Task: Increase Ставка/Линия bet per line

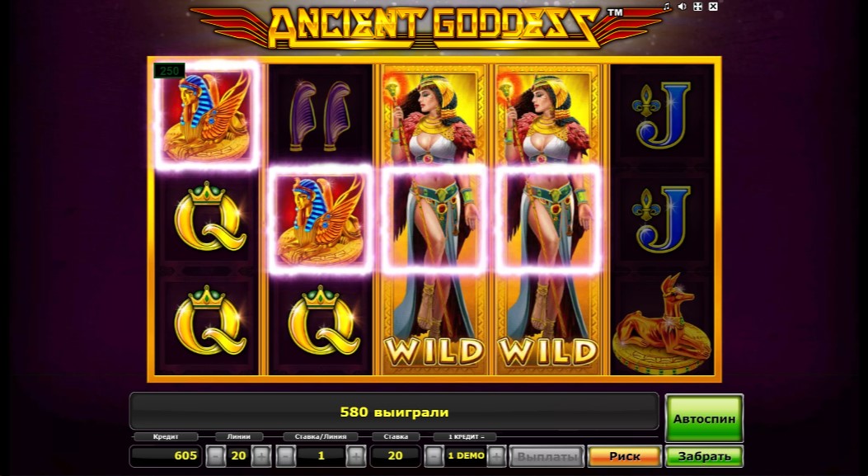Action: pos(356,456)
